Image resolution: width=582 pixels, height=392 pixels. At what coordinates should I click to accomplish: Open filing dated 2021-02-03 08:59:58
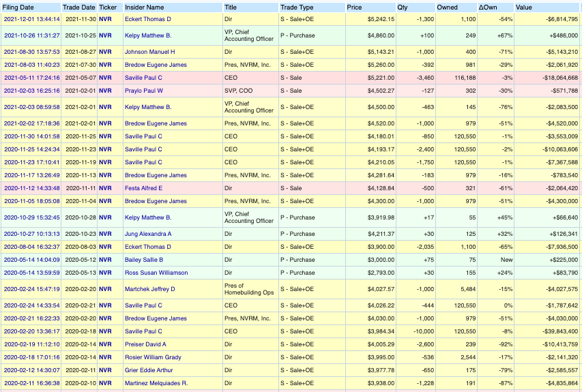tap(32, 107)
